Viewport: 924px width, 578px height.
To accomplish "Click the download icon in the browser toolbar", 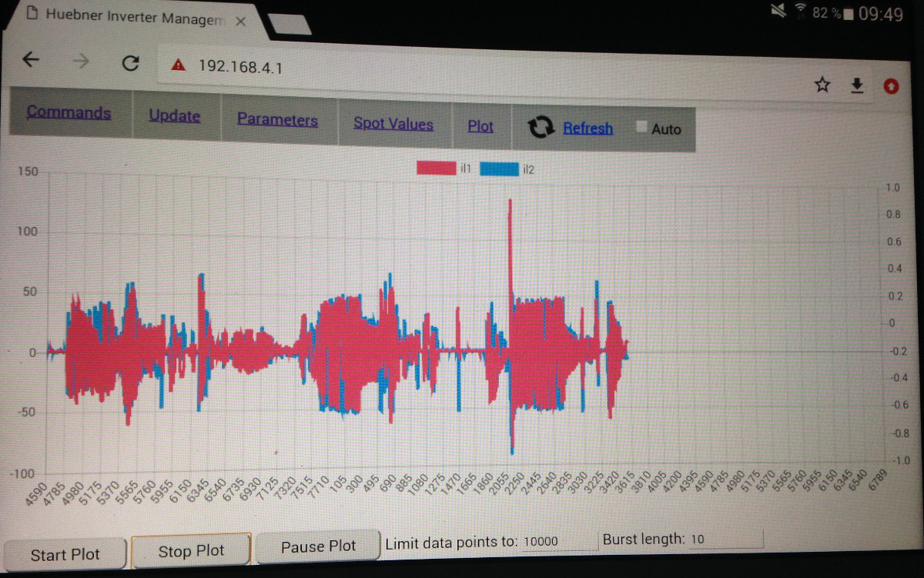I will pyautogui.click(x=857, y=85).
